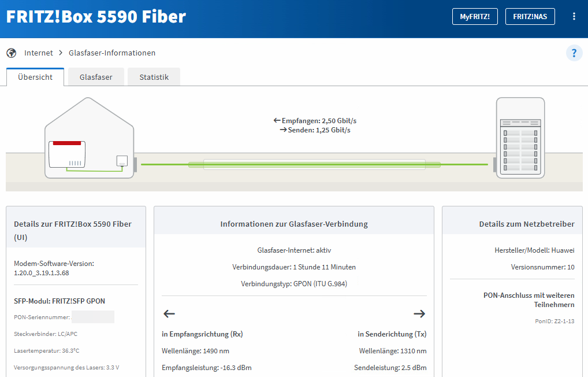Click Wellenlänge: 1310 nm value
Image resolution: width=588 pixels, height=377 pixels.
(393, 351)
